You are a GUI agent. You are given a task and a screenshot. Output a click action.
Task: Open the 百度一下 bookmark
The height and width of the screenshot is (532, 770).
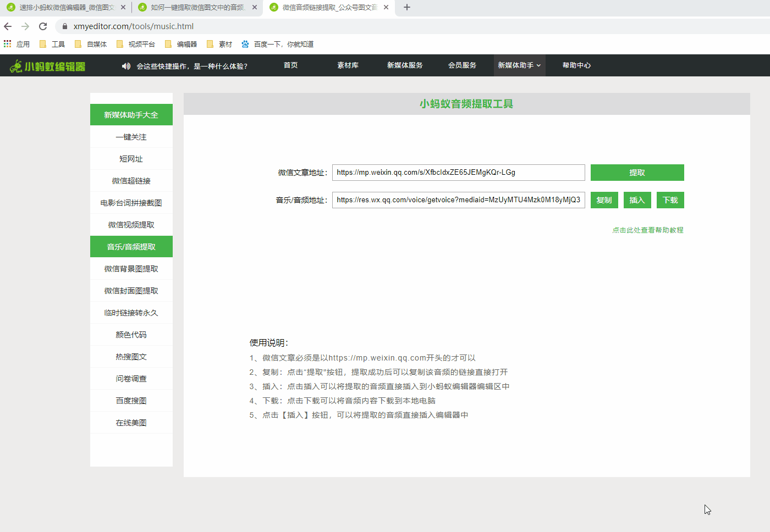[277, 44]
